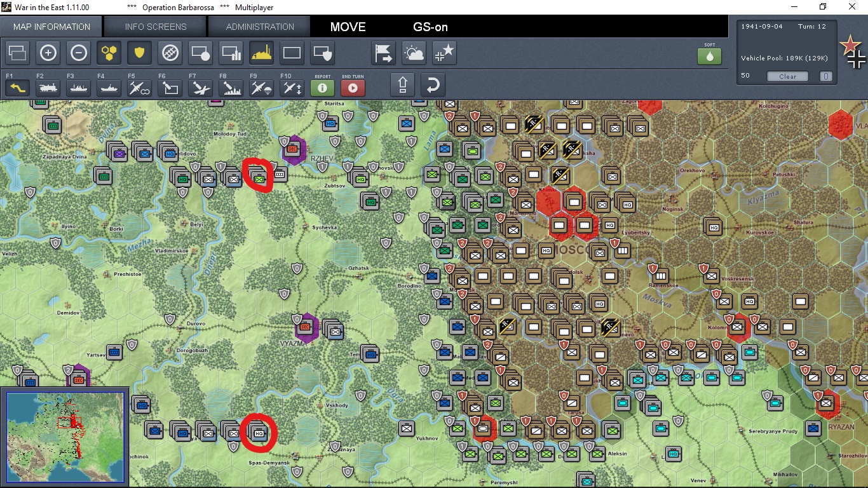Click the Noginsk town label
The image size is (868, 488).
pyautogui.click(x=672, y=209)
